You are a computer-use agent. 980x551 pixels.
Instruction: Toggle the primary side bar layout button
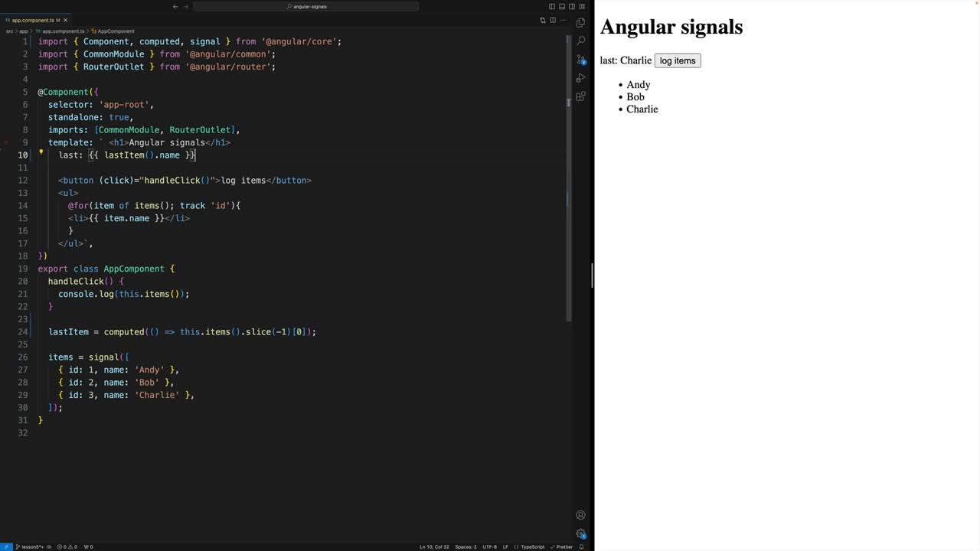click(552, 7)
